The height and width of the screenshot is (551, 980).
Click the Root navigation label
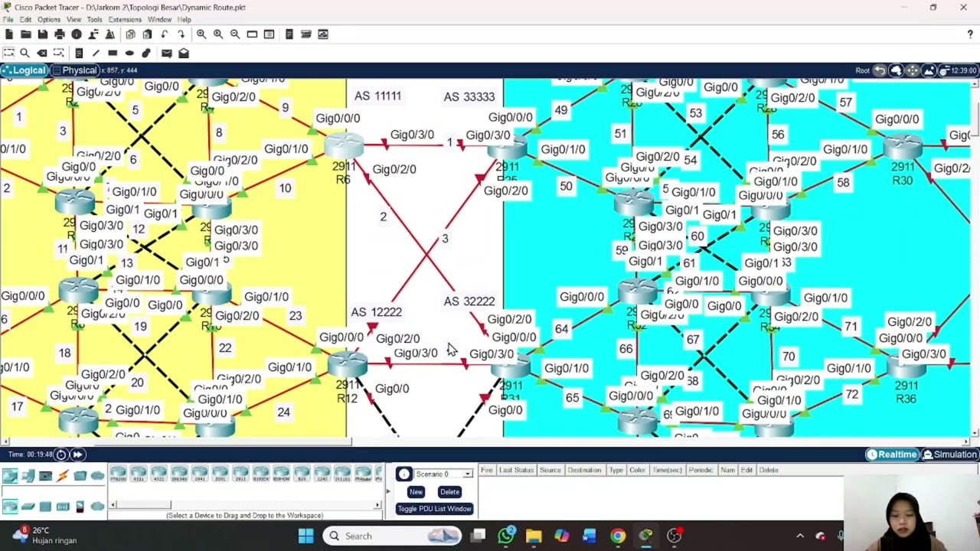tap(862, 70)
